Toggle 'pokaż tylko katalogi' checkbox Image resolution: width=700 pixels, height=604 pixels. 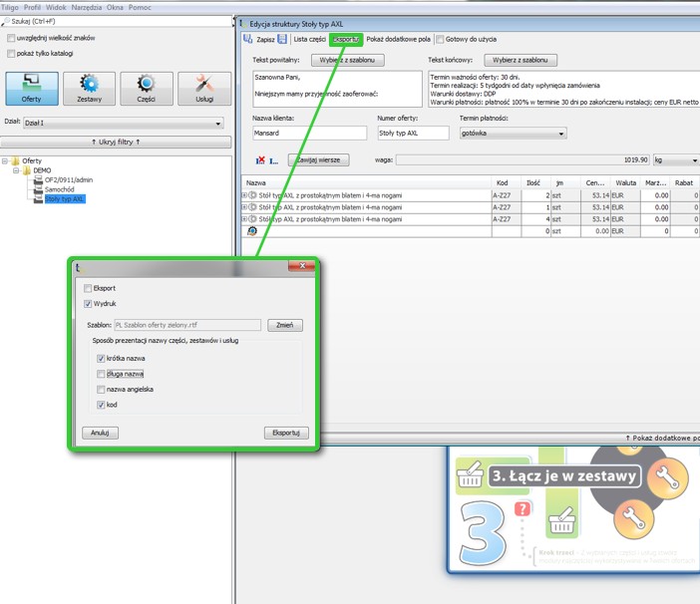(11, 54)
